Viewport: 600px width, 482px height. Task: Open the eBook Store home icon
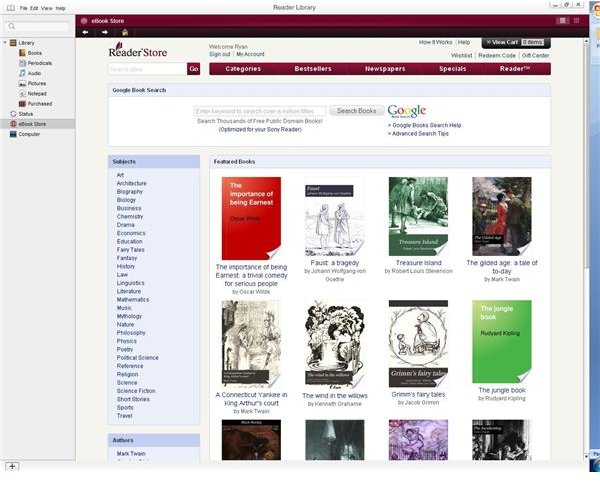point(125,32)
